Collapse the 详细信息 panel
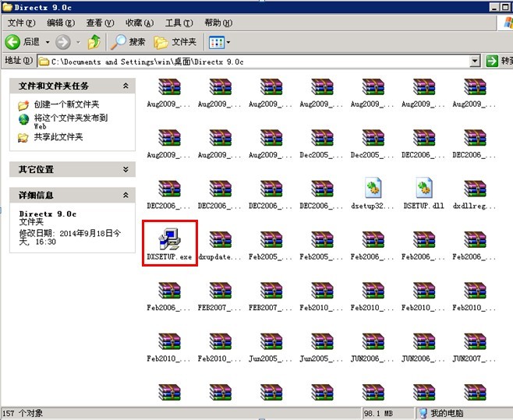 (x=126, y=195)
